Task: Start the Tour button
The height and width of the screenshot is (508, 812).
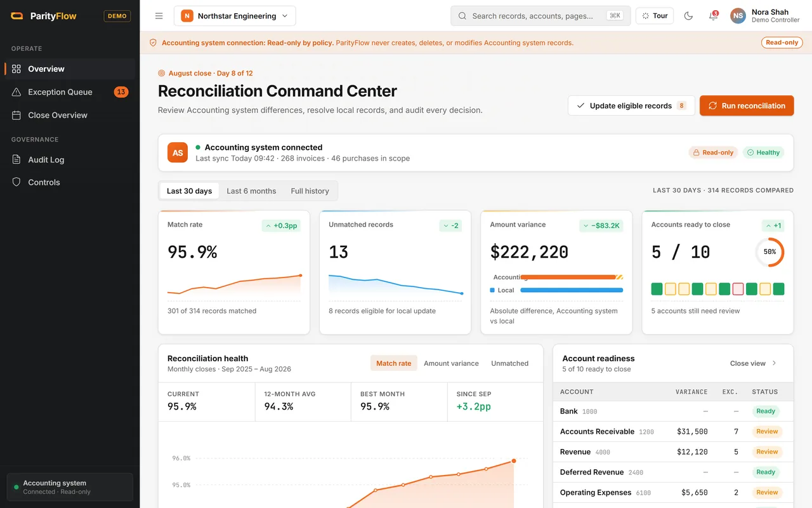Action: tap(655, 16)
